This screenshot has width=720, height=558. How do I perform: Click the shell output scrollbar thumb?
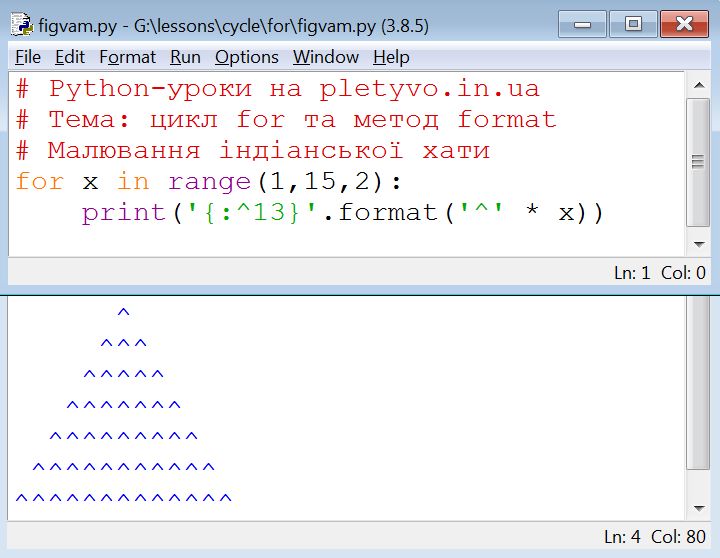point(698,383)
